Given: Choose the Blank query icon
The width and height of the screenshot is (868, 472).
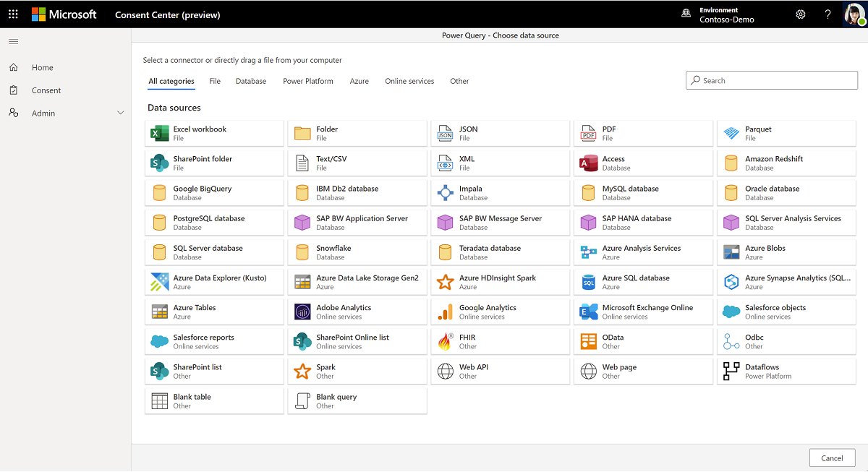Looking at the screenshot, I should click(x=302, y=401).
